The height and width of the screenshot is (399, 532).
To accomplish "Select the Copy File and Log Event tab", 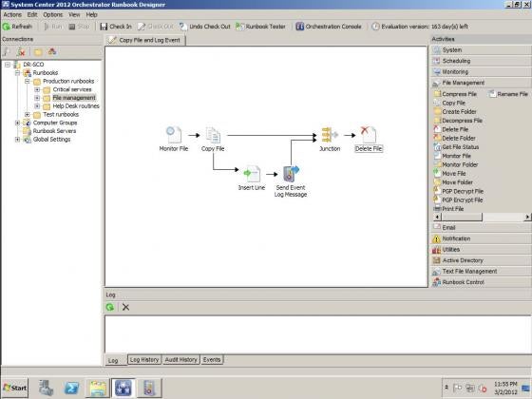I will click(145, 40).
